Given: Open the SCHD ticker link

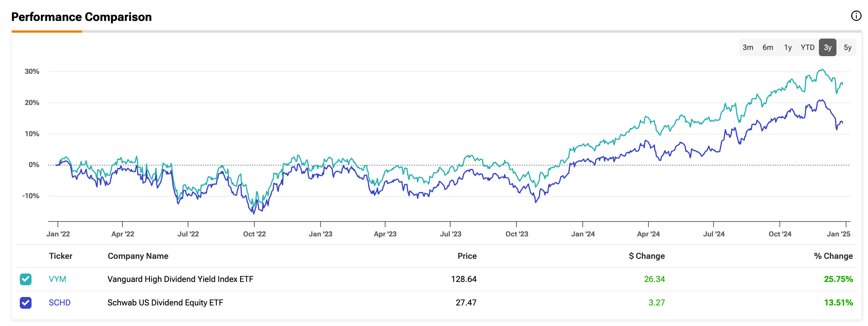Looking at the screenshot, I should (x=60, y=303).
